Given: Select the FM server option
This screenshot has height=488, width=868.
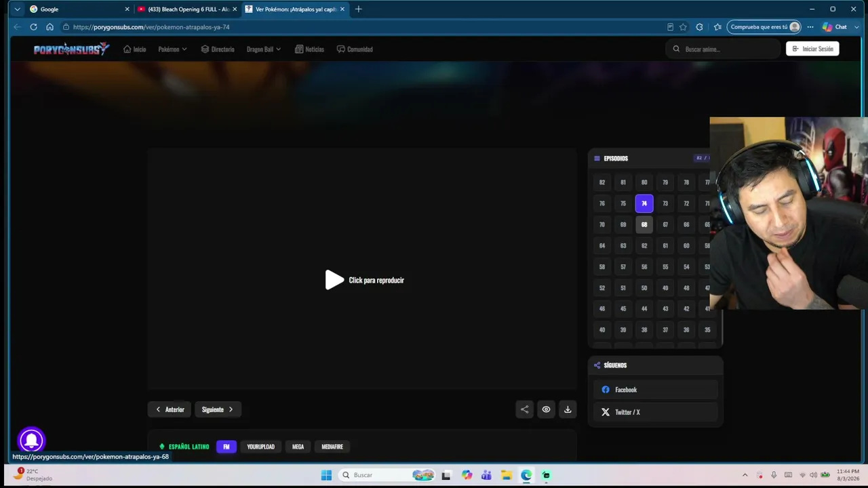Looking at the screenshot, I should [x=226, y=447].
